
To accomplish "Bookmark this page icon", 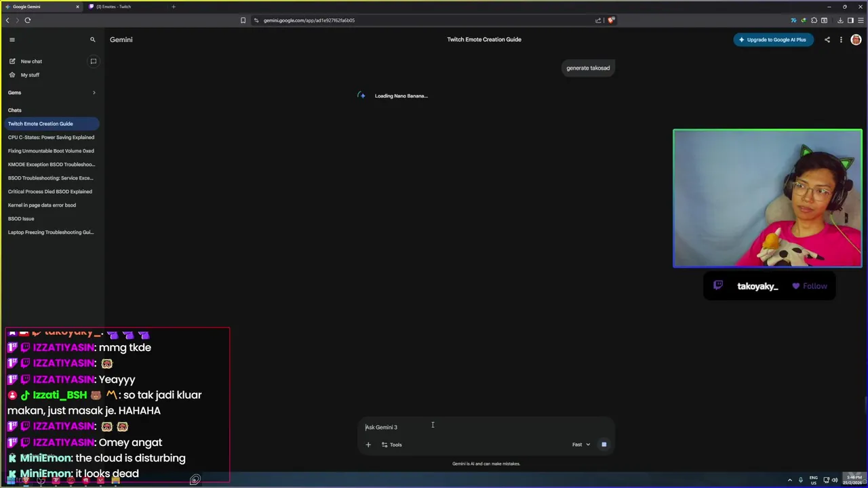I will point(243,20).
